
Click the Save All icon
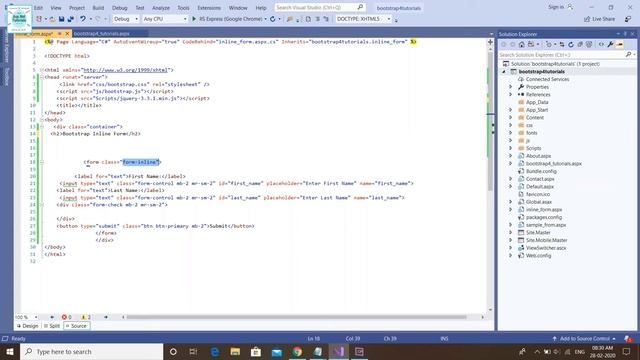click(70, 19)
